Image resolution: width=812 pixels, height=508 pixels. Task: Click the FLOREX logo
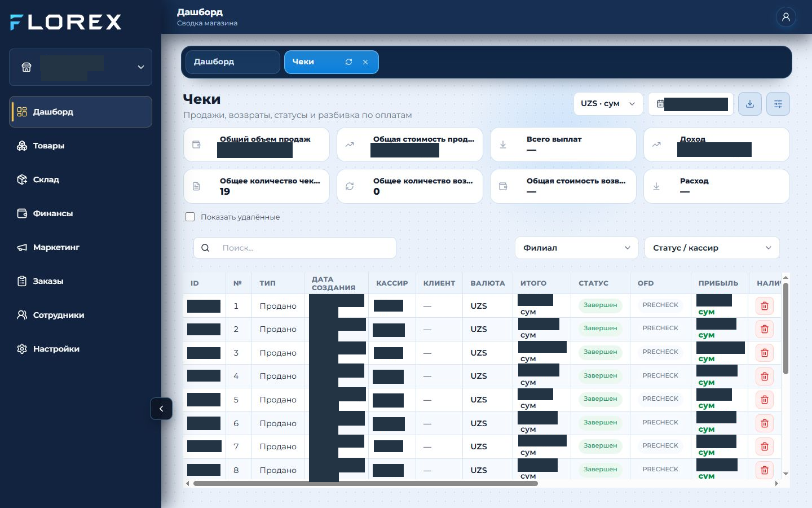(x=66, y=22)
